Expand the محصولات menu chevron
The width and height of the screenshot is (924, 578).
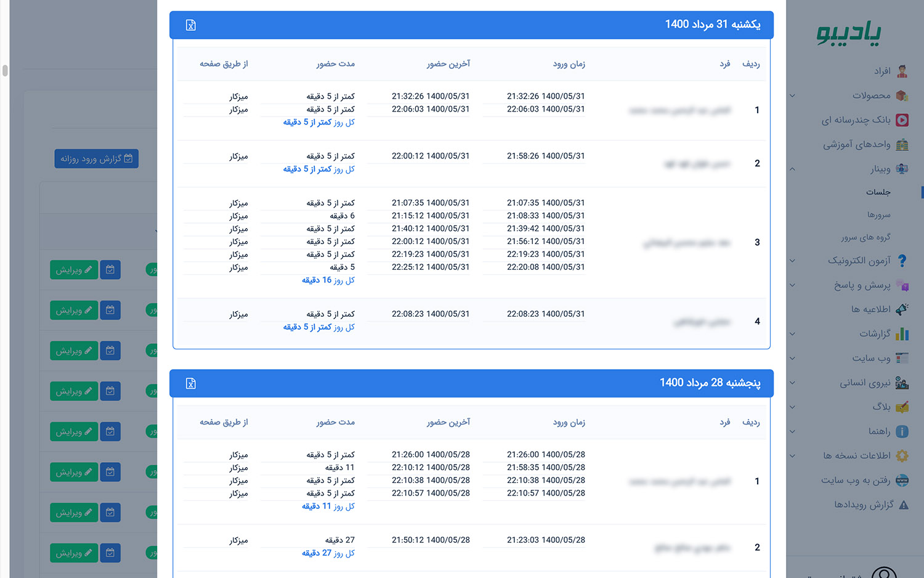click(x=793, y=96)
